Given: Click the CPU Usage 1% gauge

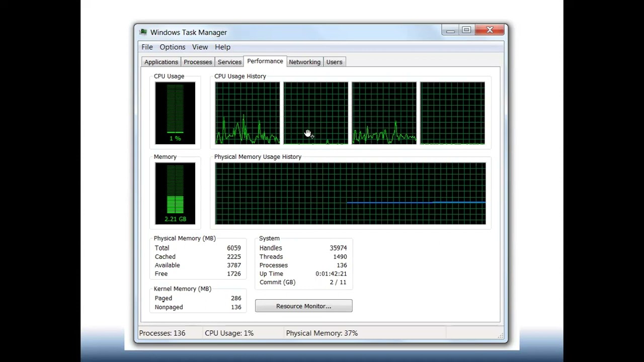Looking at the screenshot, I should (175, 113).
